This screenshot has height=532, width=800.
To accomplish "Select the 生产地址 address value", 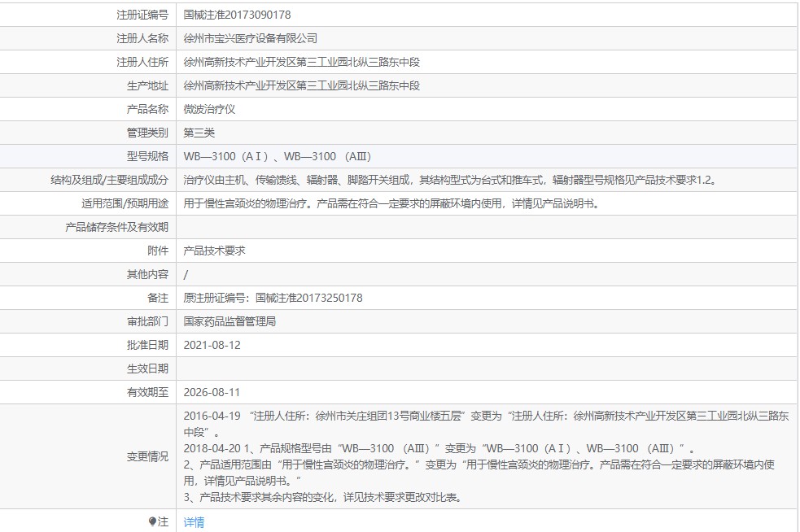I will coord(302,85).
